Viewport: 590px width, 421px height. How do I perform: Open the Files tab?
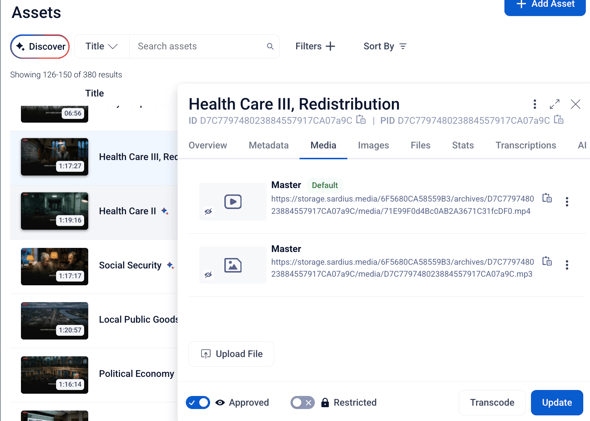[420, 145]
